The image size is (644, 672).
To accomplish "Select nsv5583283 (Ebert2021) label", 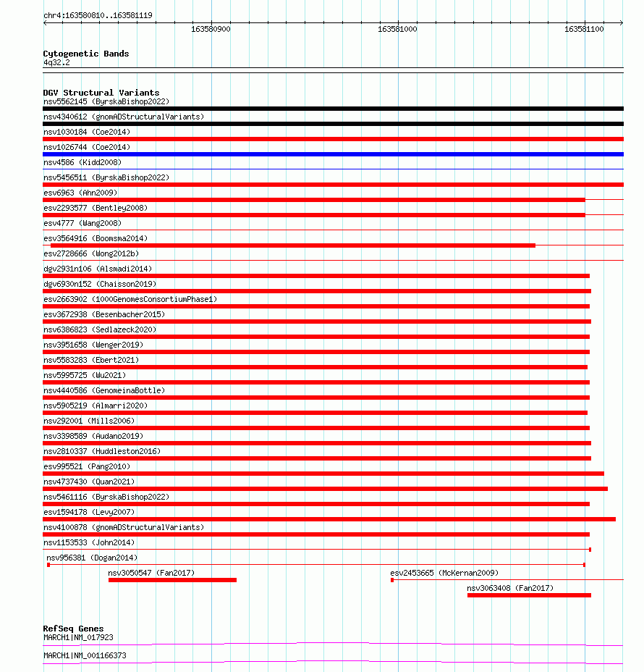I will [91, 360].
